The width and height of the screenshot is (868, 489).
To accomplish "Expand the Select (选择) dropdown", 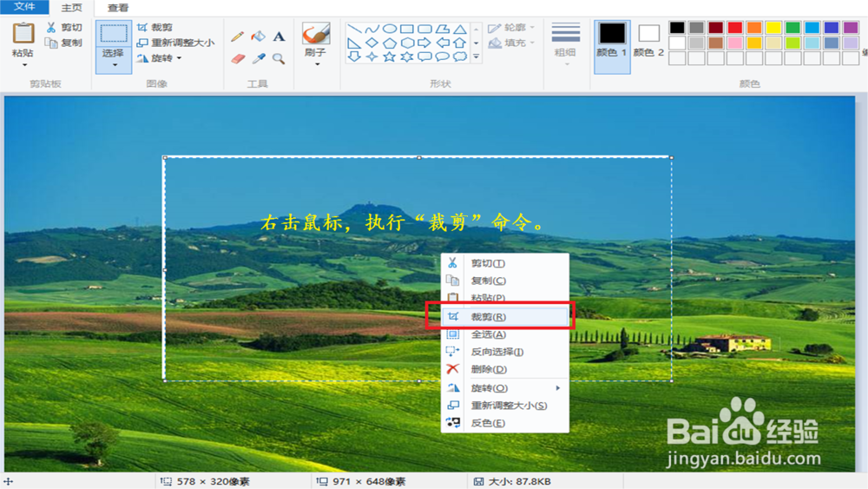I will coord(115,65).
